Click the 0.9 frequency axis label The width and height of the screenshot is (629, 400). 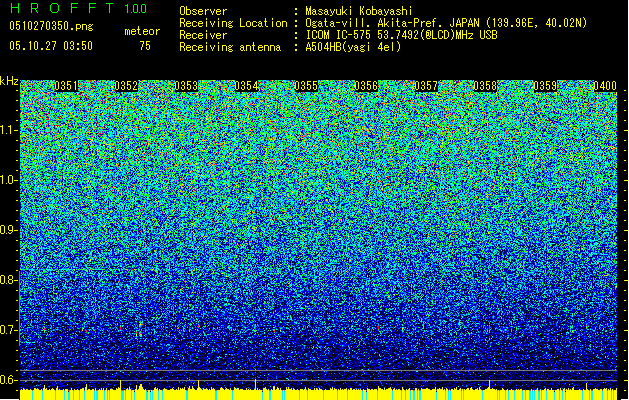click(x=8, y=230)
